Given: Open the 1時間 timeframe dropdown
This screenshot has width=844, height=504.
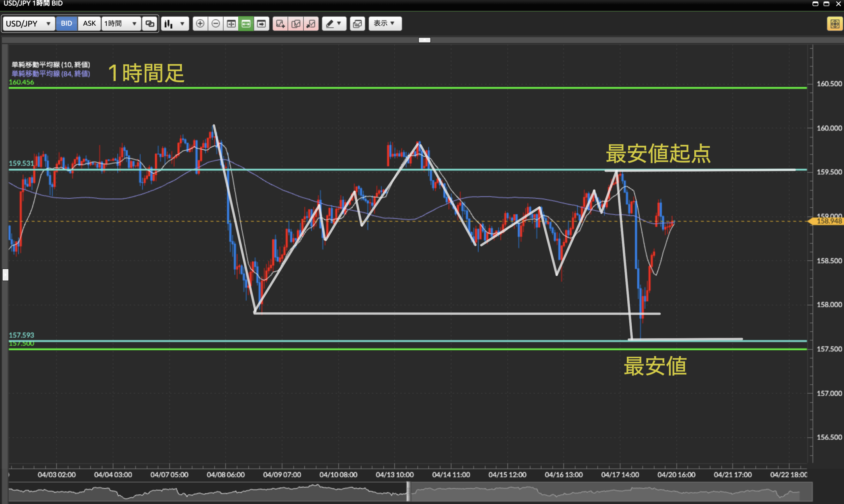Looking at the screenshot, I should click(x=121, y=23).
